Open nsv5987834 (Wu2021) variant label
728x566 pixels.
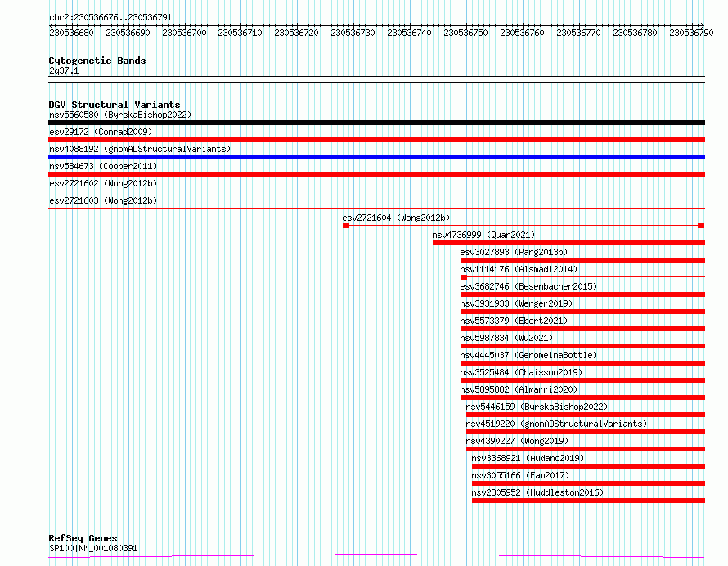(x=506, y=338)
